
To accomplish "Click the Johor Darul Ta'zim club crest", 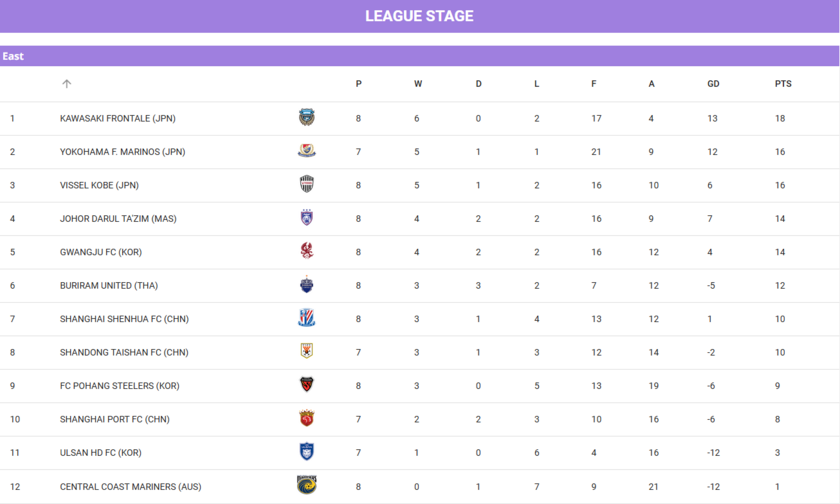I will tap(307, 218).
